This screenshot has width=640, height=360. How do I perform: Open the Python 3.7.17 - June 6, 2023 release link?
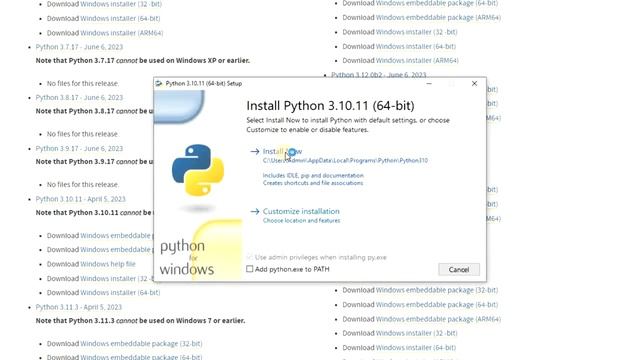click(x=79, y=47)
